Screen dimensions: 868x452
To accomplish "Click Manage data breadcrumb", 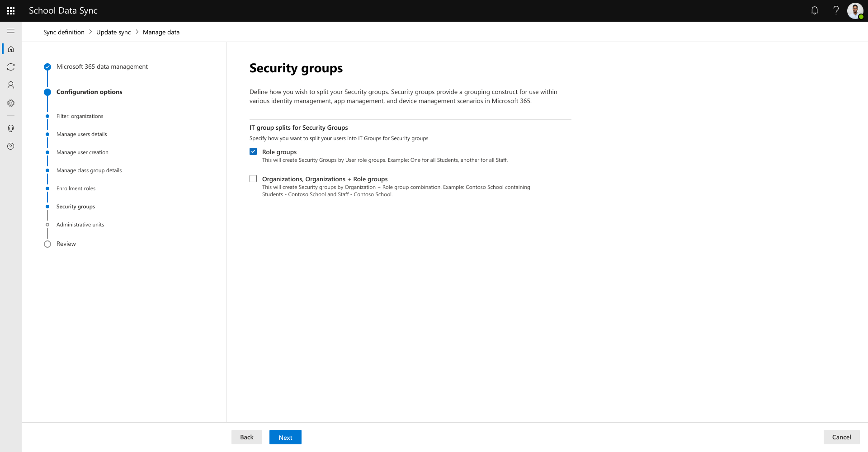I will [x=161, y=32].
